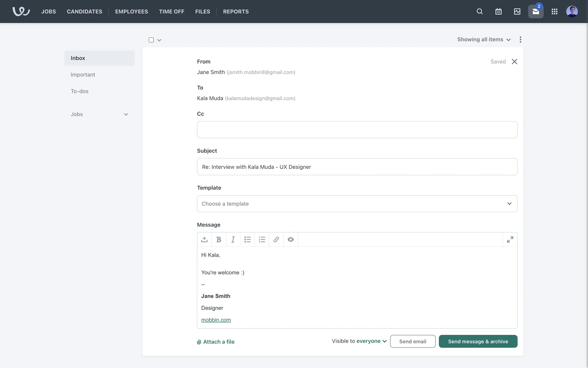The image size is (588, 368).
Task: Click Send message & archive button
Action: [x=478, y=341]
